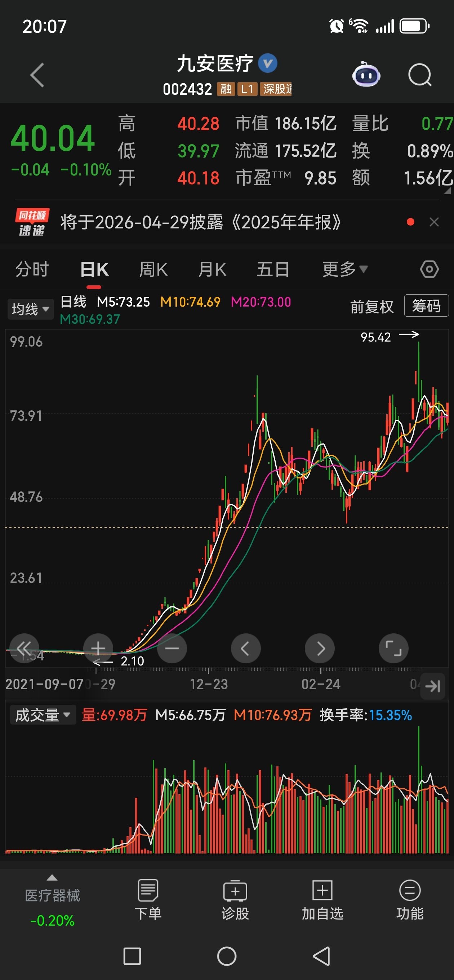This screenshot has height=980, width=454.
Task: Tap M30:69.37 moving average label
Action: pos(90,319)
